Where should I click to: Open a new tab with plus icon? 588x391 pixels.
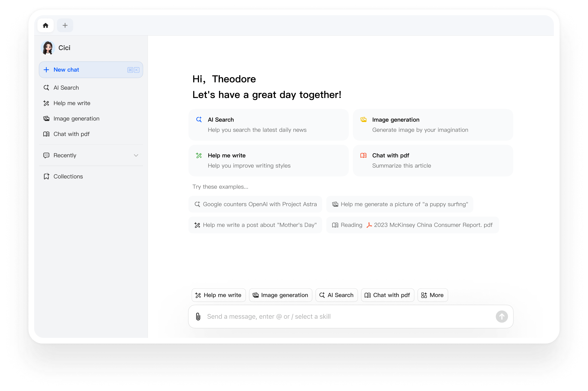(x=65, y=25)
